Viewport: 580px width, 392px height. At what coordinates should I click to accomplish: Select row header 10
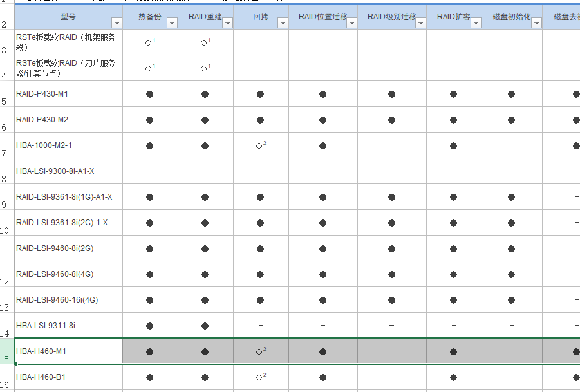click(6, 223)
